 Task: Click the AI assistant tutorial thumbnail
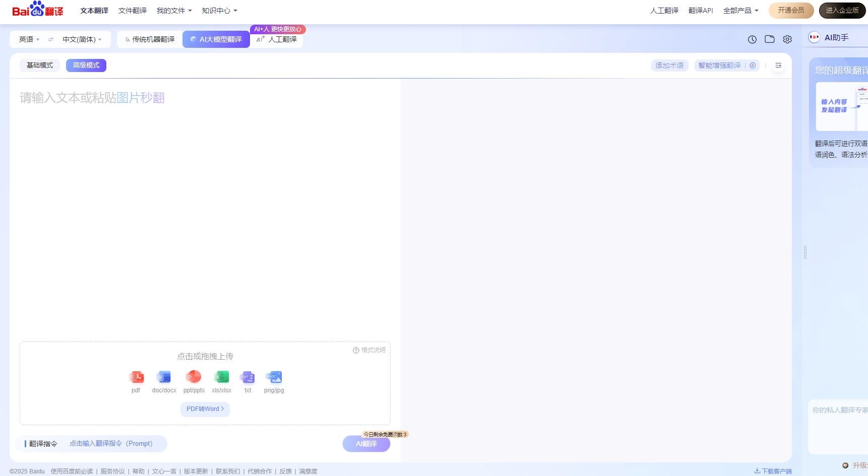[842, 106]
